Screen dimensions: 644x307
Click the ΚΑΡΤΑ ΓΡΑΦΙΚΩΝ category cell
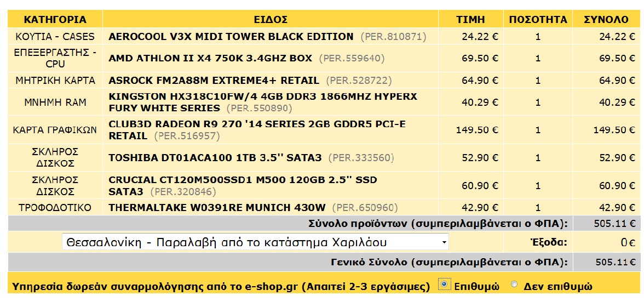55,130
